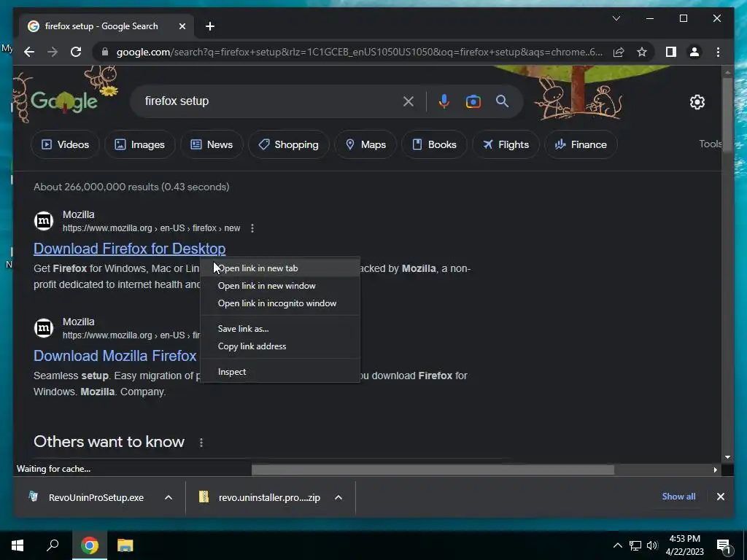Screen dimensions: 747x560
Task: Open more options for first Mozilla result
Action: (x=252, y=228)
